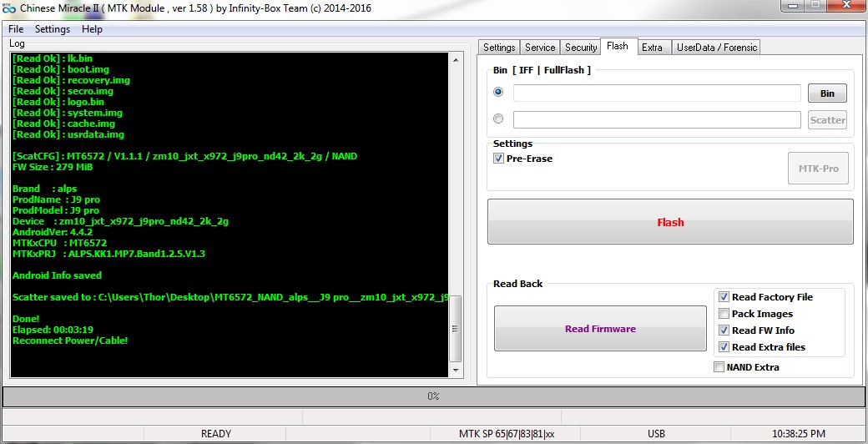Open the Help menu
The height and width of the screenshot is (444, 868).
pyautogui.click(x=92, y=28)
